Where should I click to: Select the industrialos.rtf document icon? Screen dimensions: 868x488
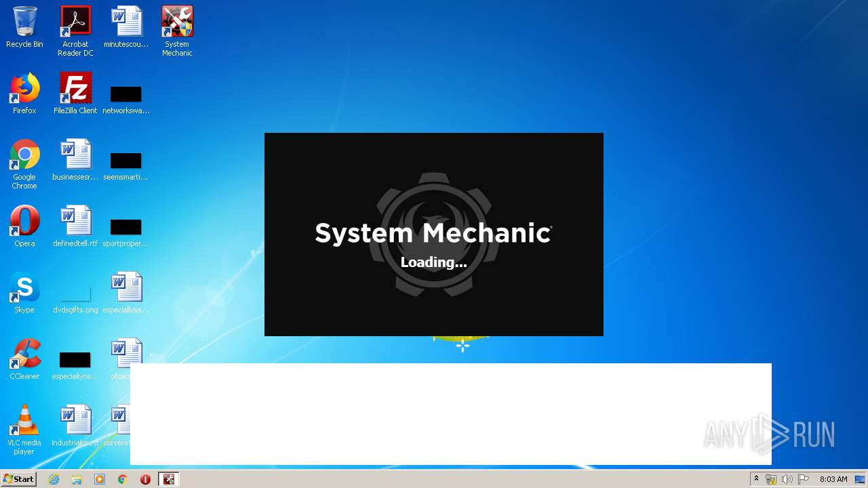click(75, 426)
